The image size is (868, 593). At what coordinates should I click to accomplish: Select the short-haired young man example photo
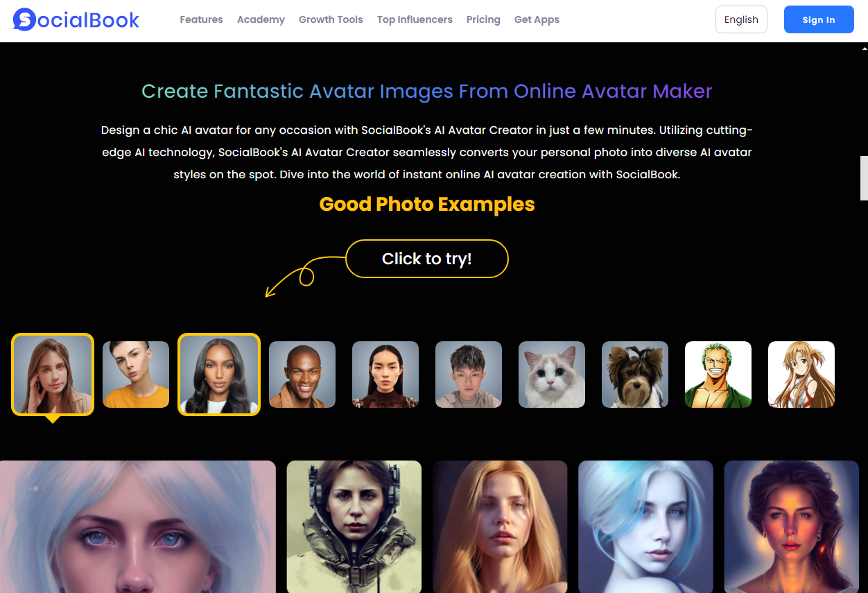[469, 375]
